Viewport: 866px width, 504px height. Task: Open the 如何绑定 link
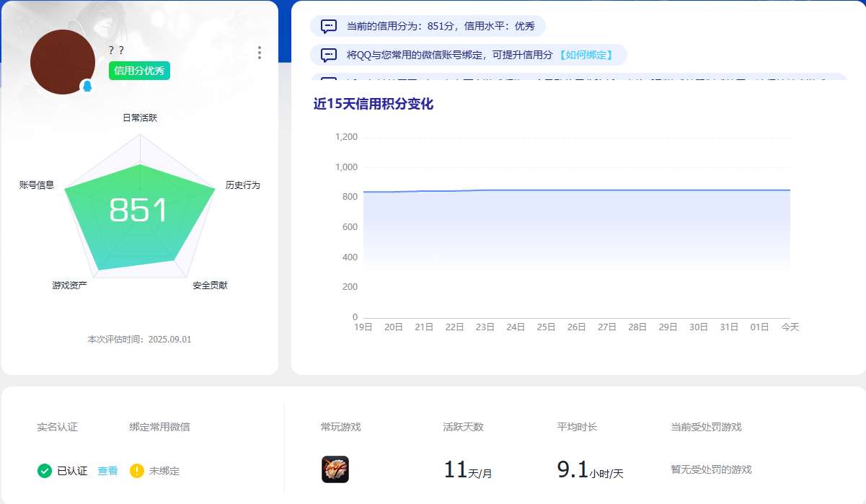(x=586, y=55)
